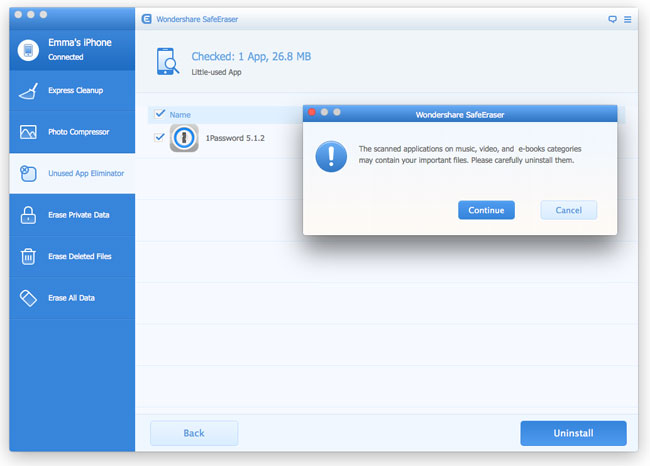Click the Back button

pos(194,433)
